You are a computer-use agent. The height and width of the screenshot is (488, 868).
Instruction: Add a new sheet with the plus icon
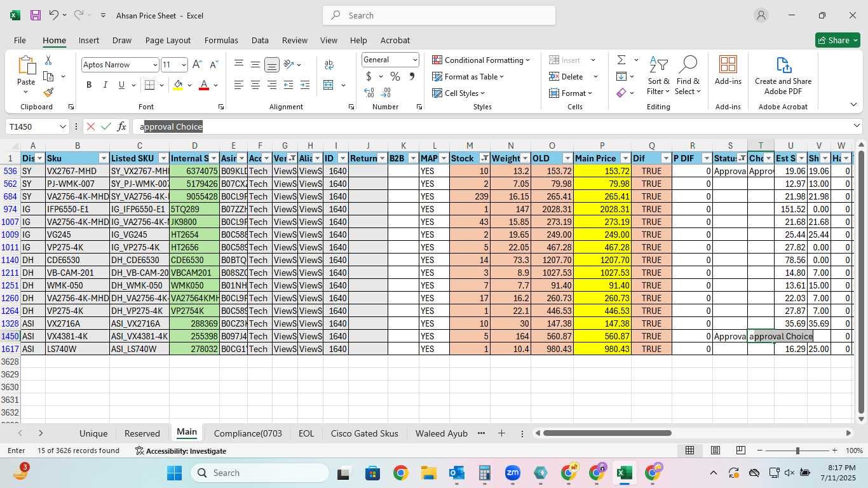[501, 433]
